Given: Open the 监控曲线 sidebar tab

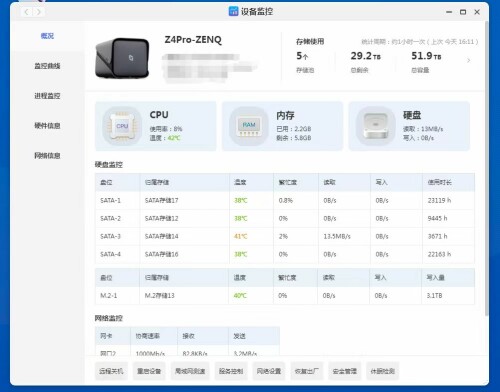Looking at the screenshot, I should pos(47,66).
